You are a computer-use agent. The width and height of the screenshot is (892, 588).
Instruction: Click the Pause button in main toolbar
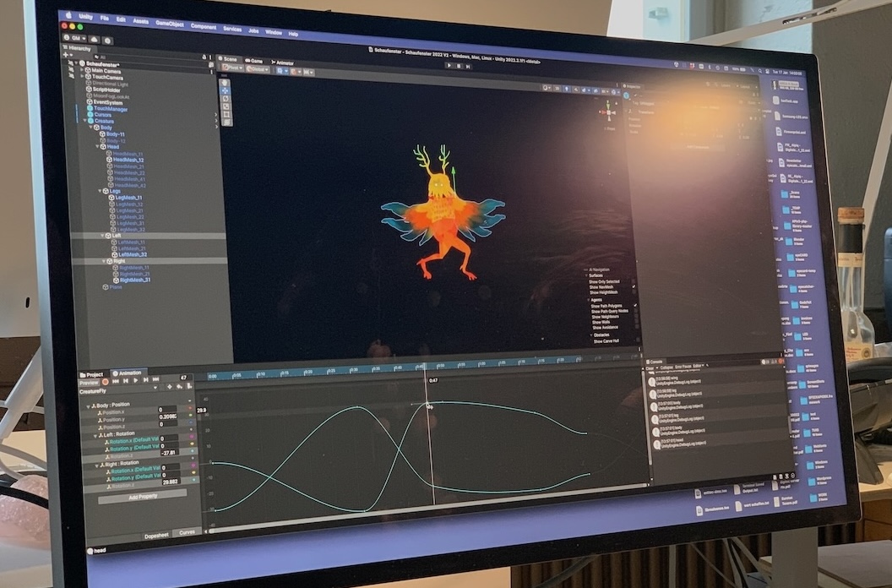[x=459, y=67]
